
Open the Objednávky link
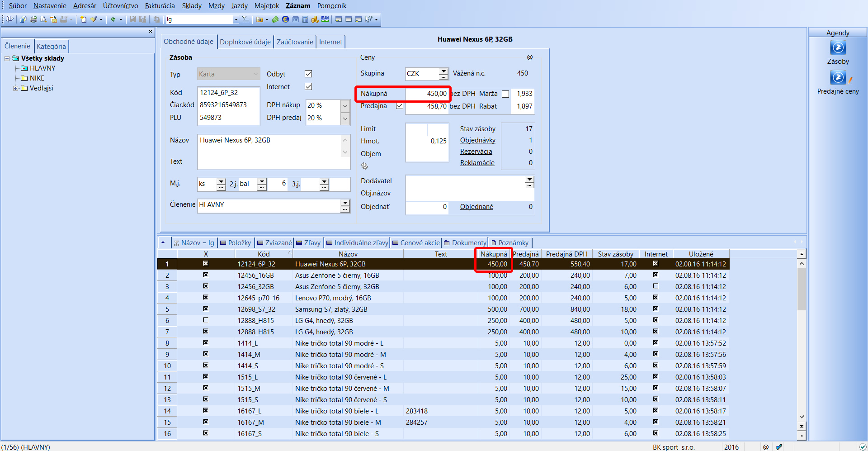[477, 140]
